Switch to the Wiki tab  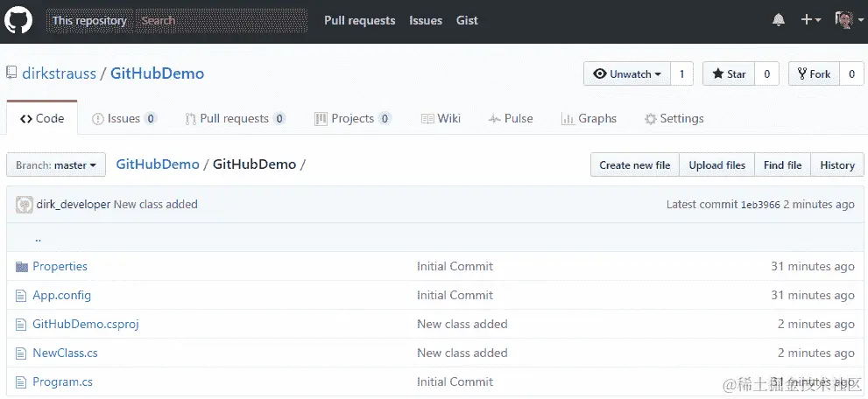441,118
